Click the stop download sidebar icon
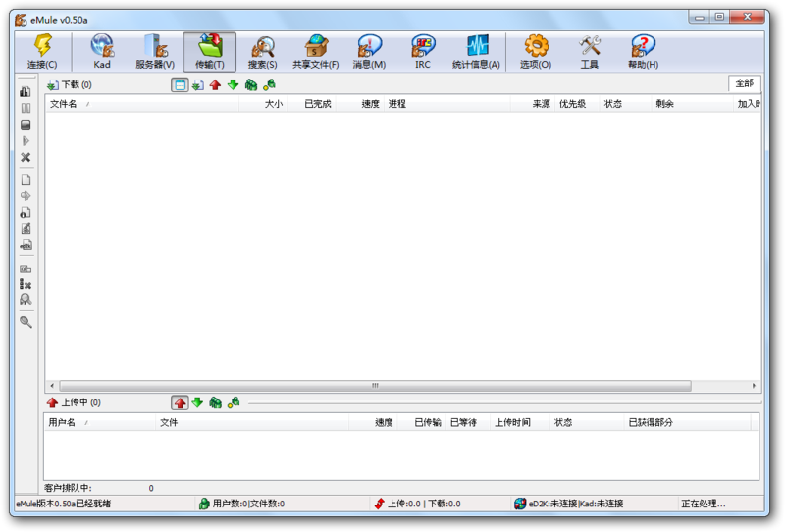The width and height of the screenshot is (785, 532). 26,125
